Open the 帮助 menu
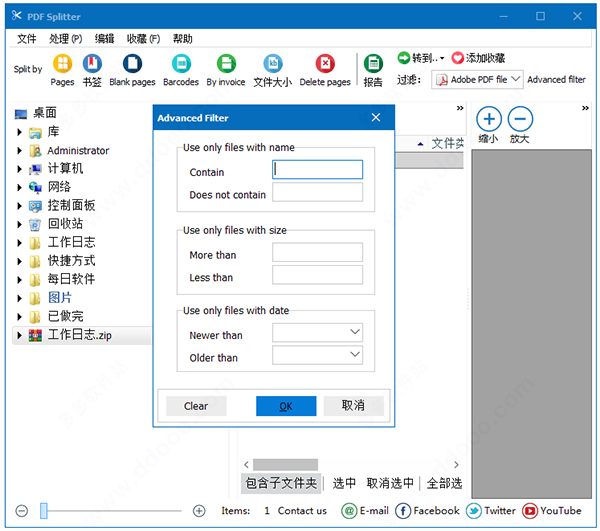The width and height of the screenshot is (600, 531). point(183,39)
